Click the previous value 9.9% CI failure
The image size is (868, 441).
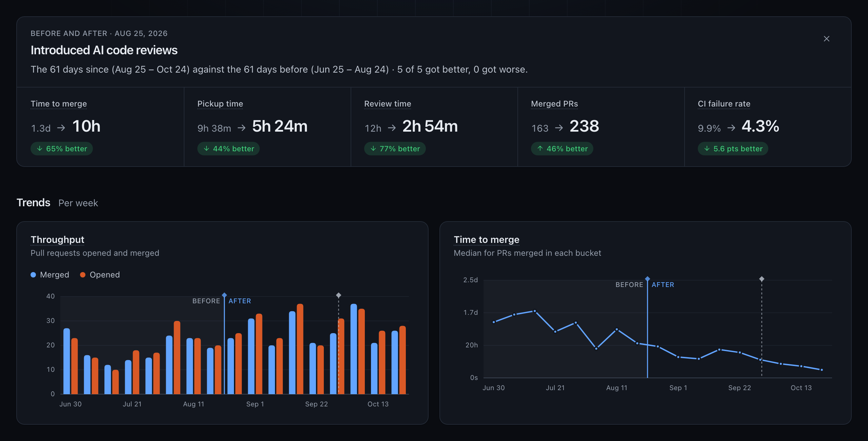(709, 128)
